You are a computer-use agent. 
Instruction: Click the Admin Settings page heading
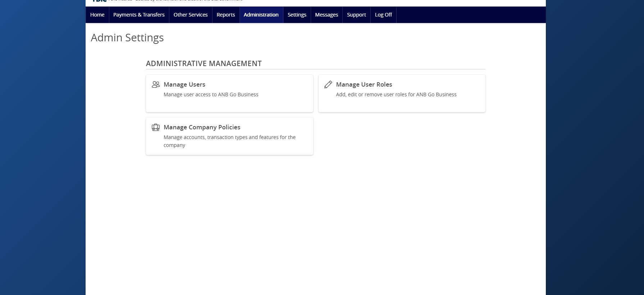pyautogui.click(x=127, y=38)
